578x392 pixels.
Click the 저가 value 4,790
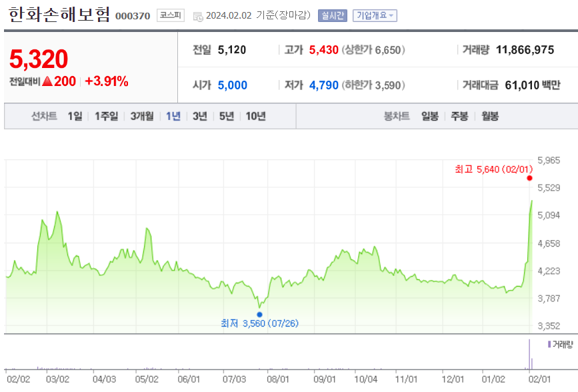pyautogui.click(x=323, y=85)
